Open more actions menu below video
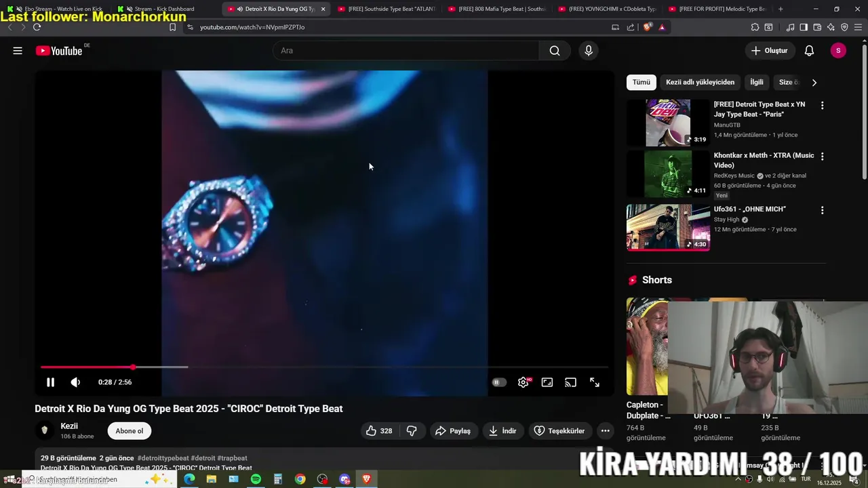 (606, 431)
